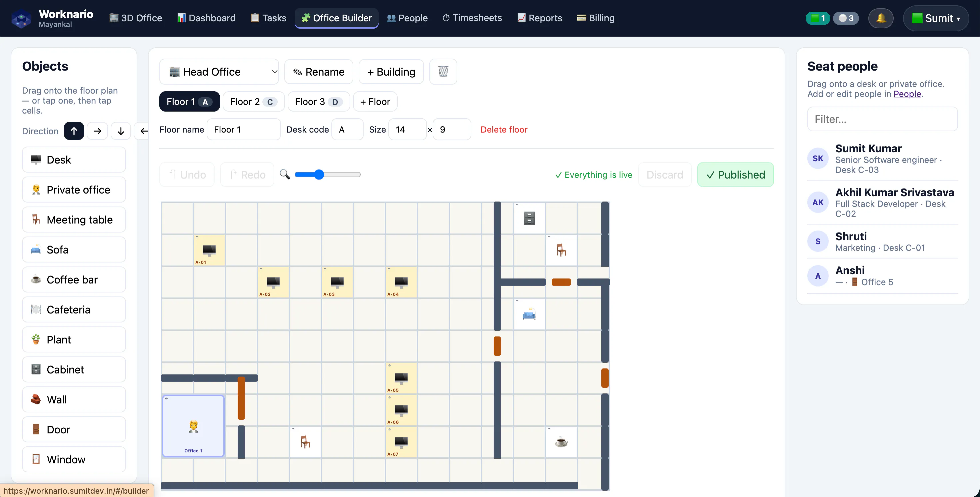Focus the Filter people input
Image resolution: width=980 pixels, height=497 pixels.
[x=882, y=119]
